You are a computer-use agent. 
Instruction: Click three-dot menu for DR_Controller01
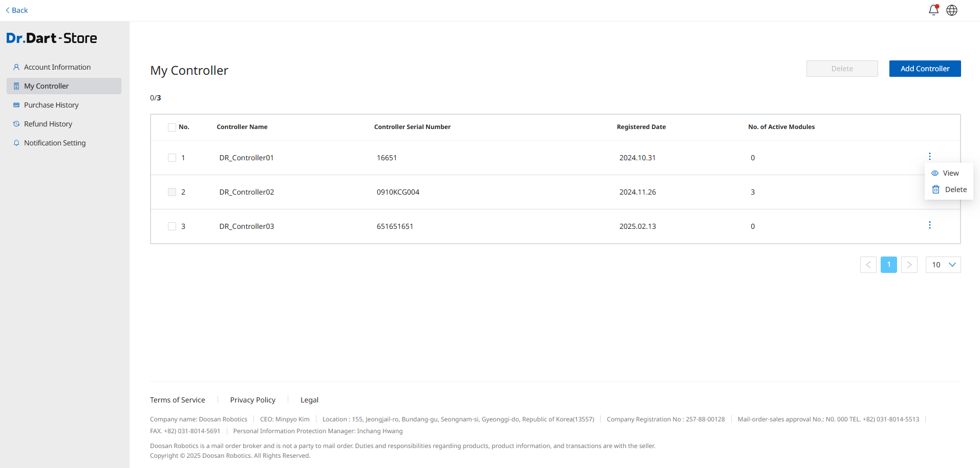pyautogui.click(x=930, y=157)
